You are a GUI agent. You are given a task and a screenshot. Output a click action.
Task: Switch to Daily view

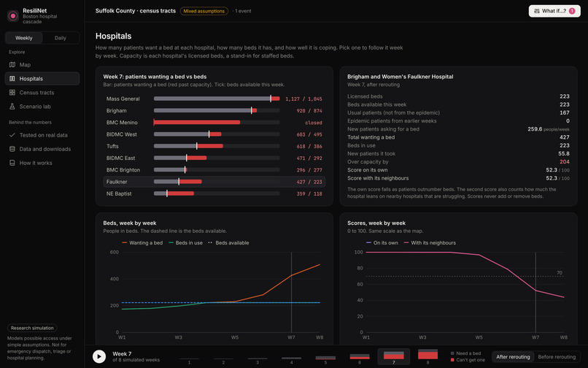click(61, 38)
